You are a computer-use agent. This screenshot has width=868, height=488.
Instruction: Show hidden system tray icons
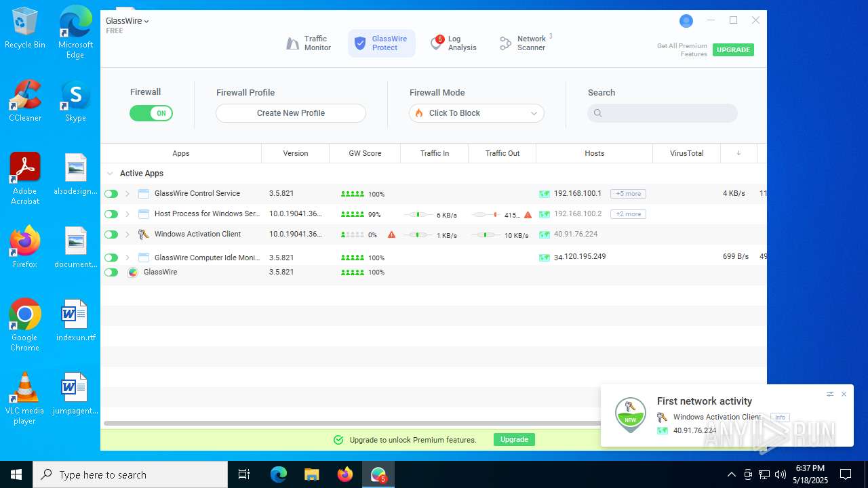coord(731,474)
